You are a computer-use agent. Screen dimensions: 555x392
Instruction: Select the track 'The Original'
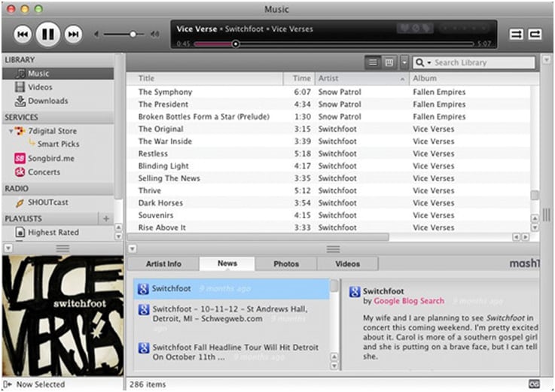(328, 129)
